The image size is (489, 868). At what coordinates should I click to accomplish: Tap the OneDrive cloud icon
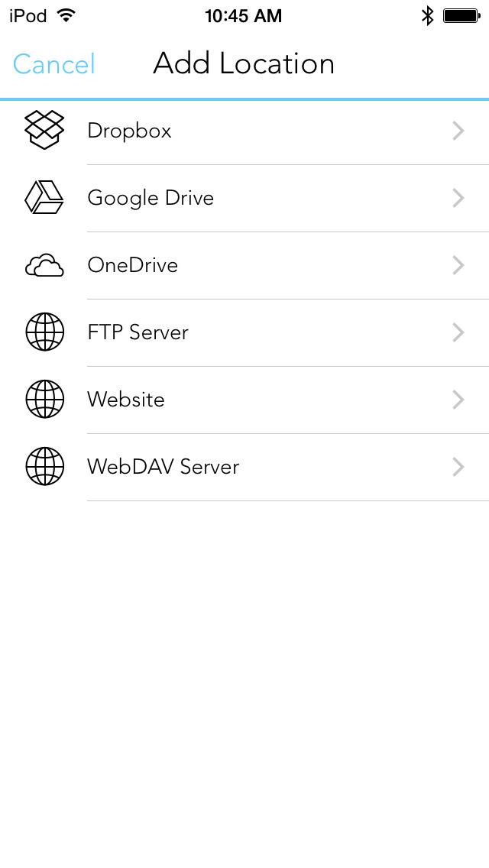click(44, 266)
